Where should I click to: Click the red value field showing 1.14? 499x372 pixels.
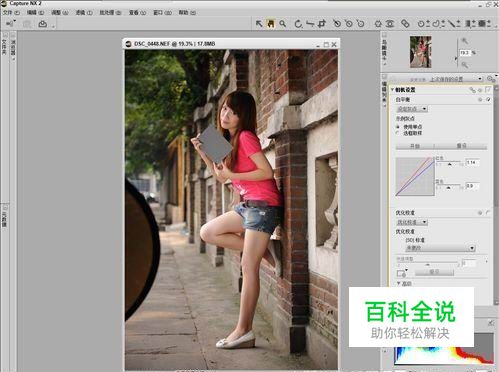[472, 162]
